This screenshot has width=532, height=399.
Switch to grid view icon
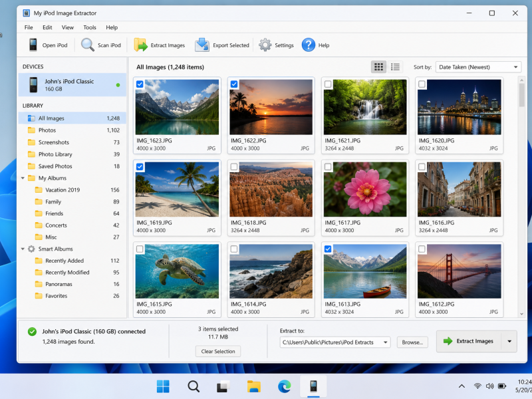[378, 67]
